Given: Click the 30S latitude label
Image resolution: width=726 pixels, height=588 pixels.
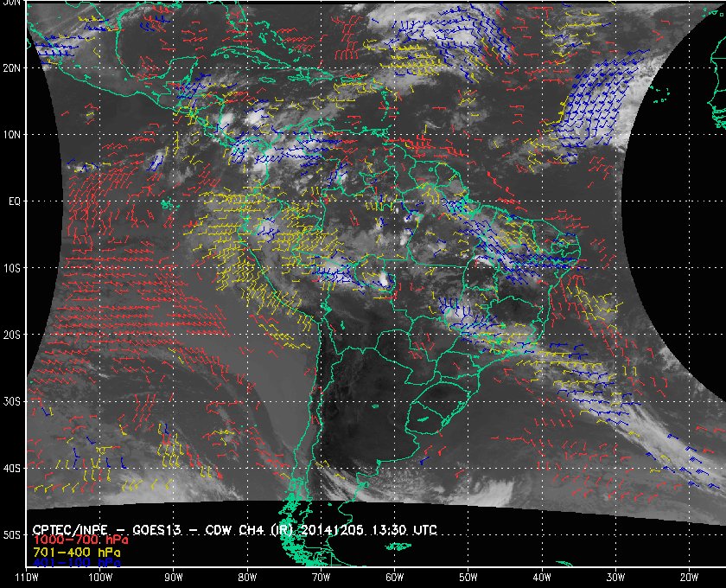Looking at the screenshot, I should tap(11, 402).
